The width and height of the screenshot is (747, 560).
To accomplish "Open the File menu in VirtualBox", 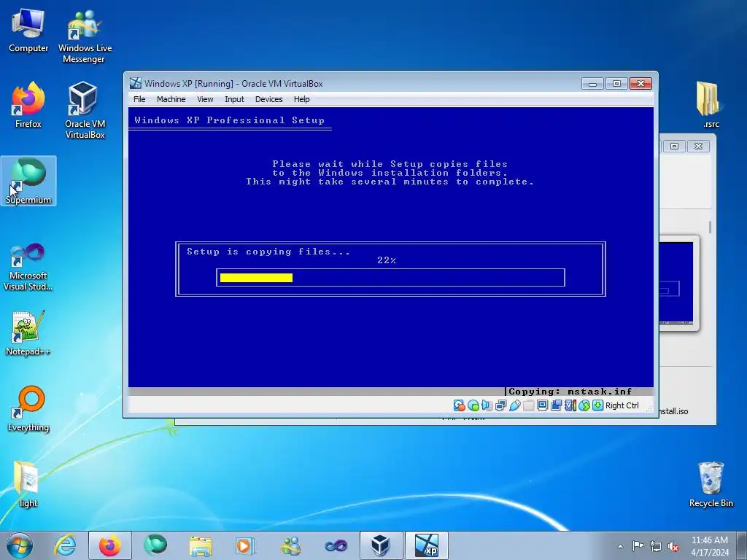I will coord(139,99).
